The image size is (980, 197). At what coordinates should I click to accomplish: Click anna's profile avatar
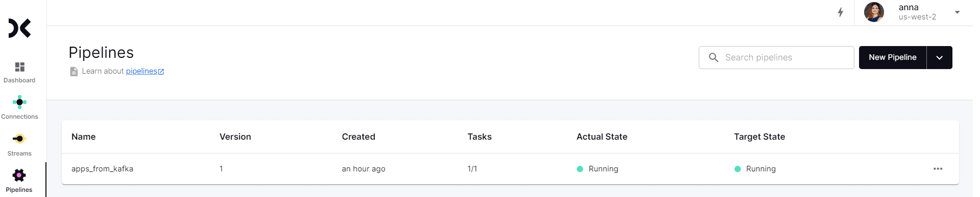tap(874, 12)
